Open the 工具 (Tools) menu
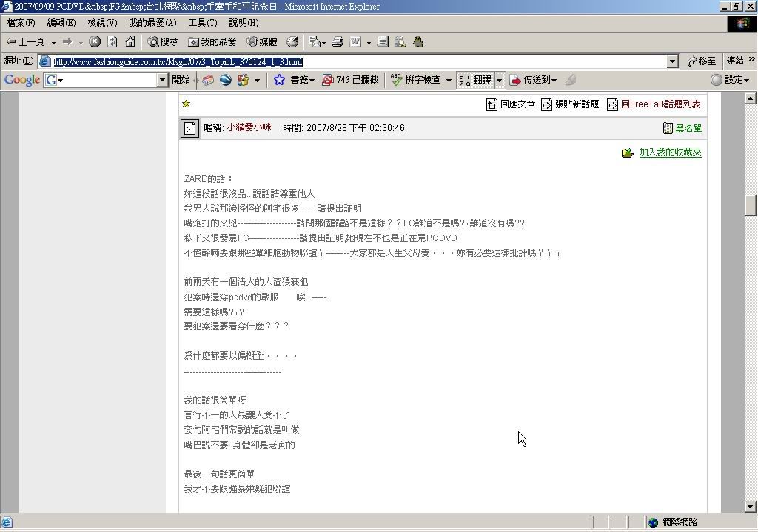 coord(202,23)
